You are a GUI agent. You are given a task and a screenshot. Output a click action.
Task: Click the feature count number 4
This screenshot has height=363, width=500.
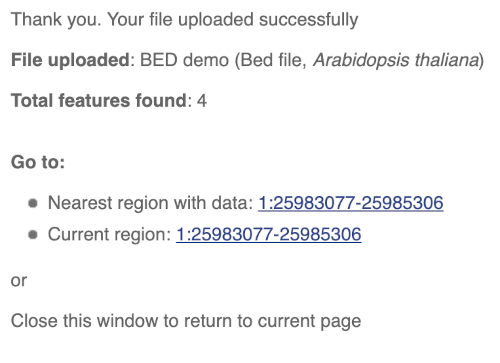coord(202,101)
